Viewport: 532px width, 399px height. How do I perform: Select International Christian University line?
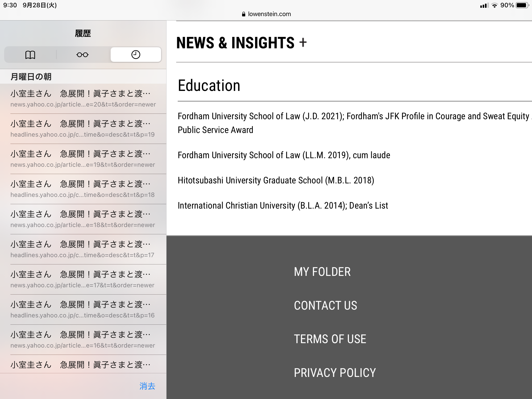pos(283,205)
